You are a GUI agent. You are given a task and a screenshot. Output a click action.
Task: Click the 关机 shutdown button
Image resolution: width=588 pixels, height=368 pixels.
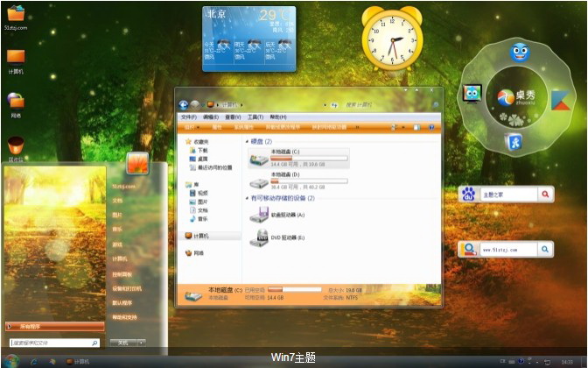[123, 343]
